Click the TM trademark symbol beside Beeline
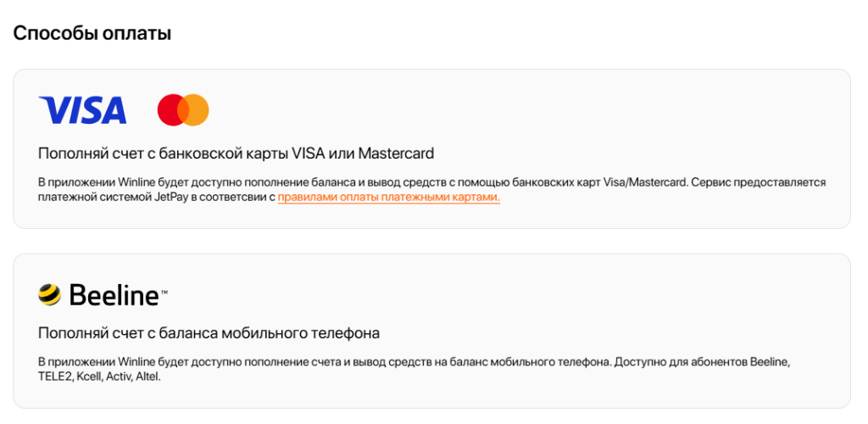This screenshot has height=424, width=868. [164, 289]
